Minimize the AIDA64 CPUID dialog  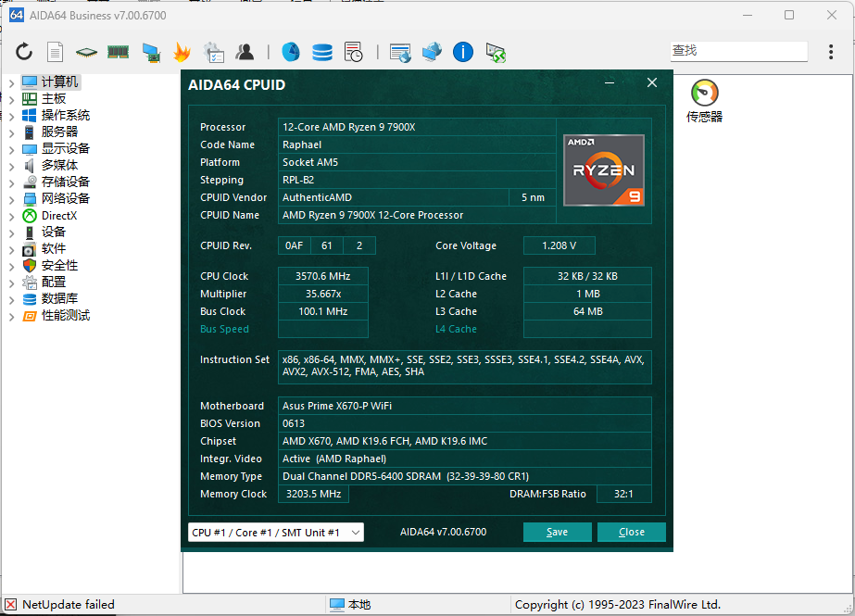coord(610,82)
